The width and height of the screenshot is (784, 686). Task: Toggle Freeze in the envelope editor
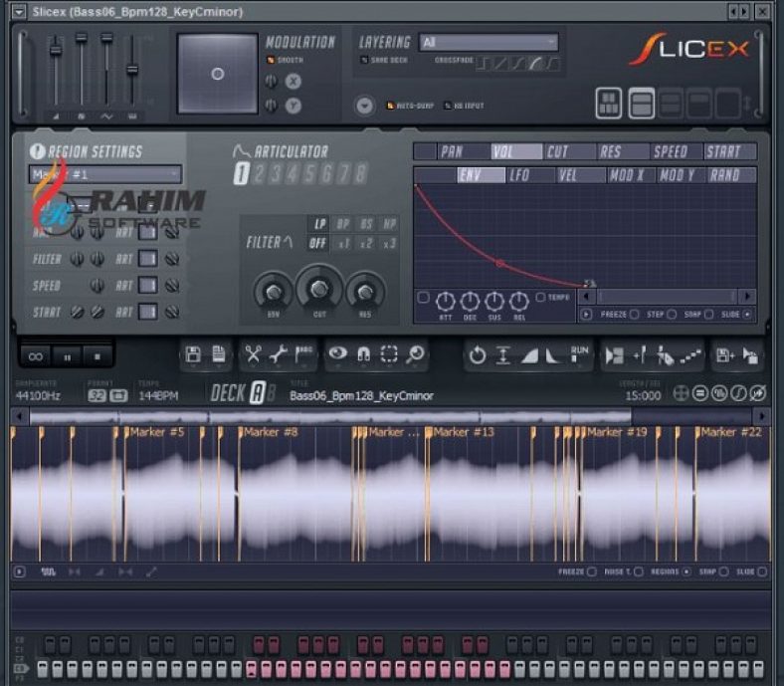tap(633, 315)
